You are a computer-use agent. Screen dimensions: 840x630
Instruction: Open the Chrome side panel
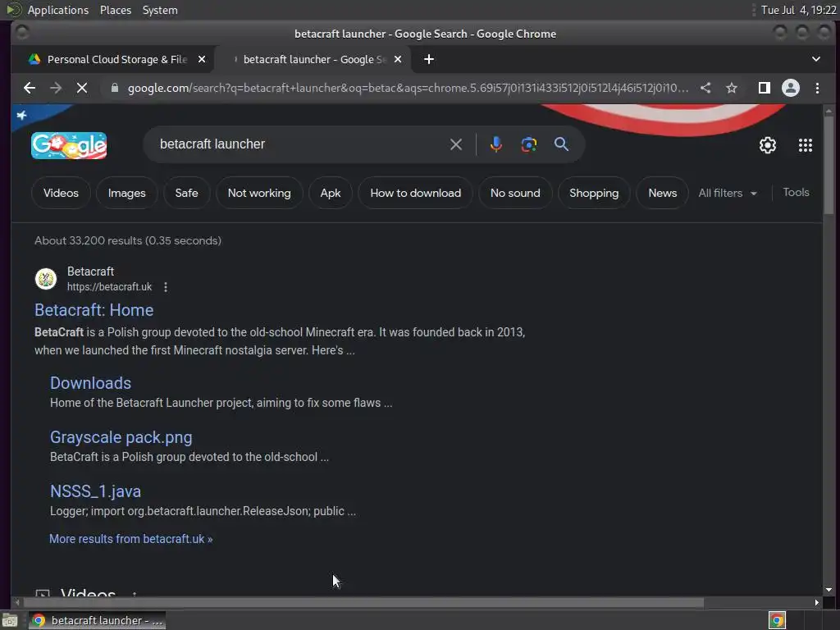click(x=765, y=88)
